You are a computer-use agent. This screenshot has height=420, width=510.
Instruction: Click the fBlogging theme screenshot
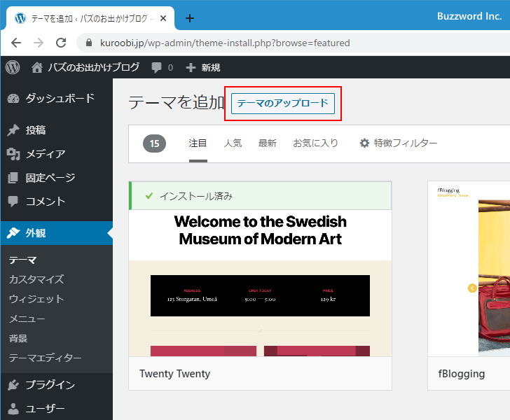469,269
